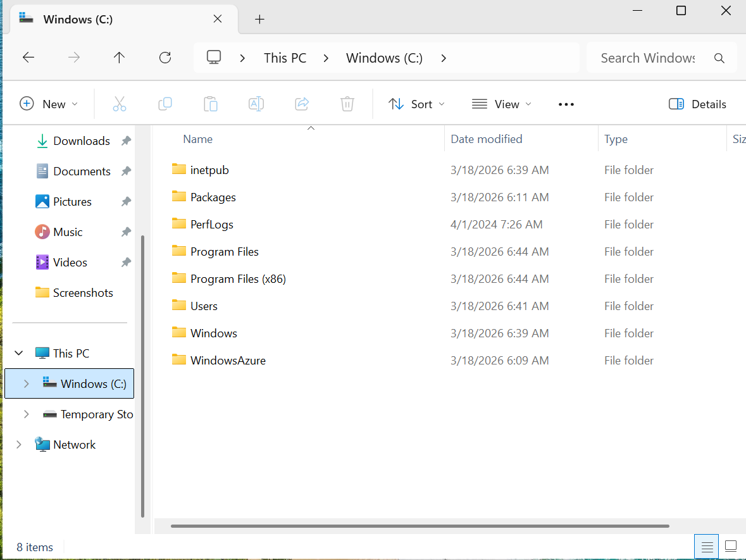Open Music in the sidebar
Viewport: 746px width, 560px height.
(x=68, y=232)
